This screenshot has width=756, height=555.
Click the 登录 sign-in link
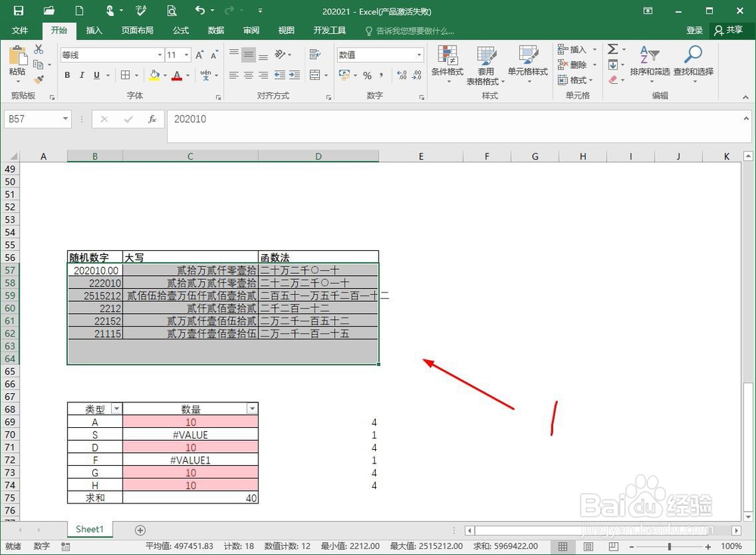[x=694, y=30]
